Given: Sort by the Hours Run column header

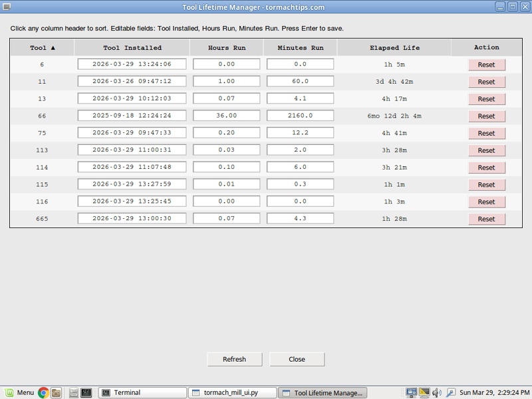Looking at the screenshot, I should pyautogui.click(x=227, y=48).
